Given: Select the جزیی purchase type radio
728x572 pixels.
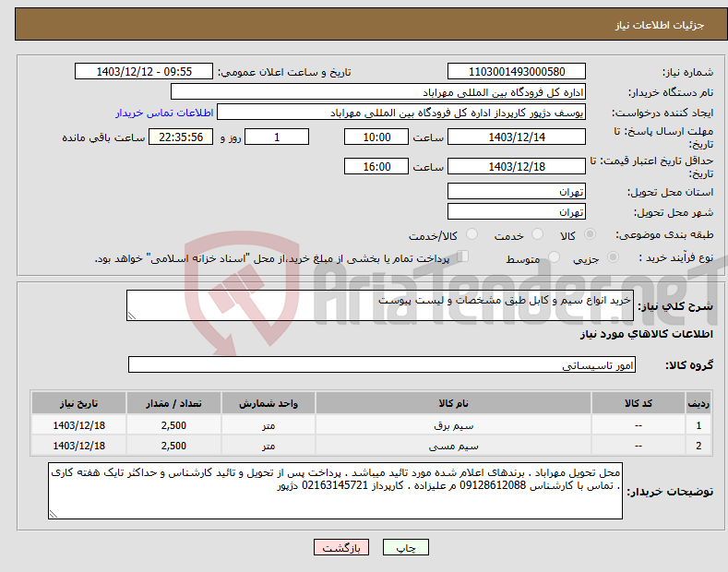Looking at the screenshot, I should pos(613,256).
